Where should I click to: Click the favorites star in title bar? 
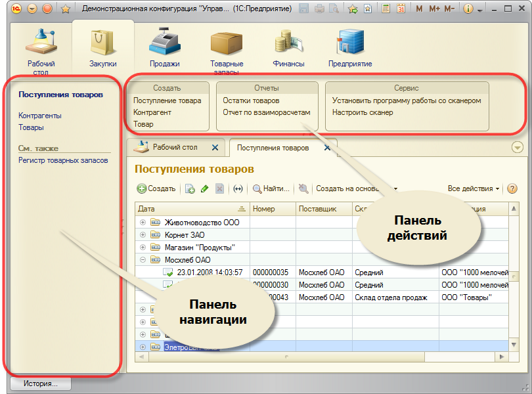click(x=66, y=9)
